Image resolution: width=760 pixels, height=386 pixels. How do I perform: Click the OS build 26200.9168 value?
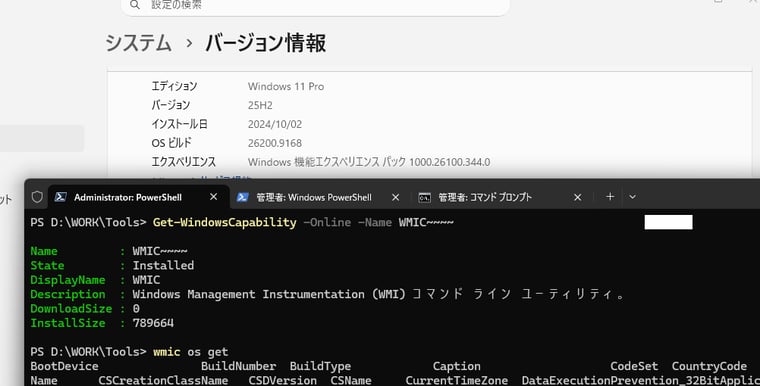275,143
